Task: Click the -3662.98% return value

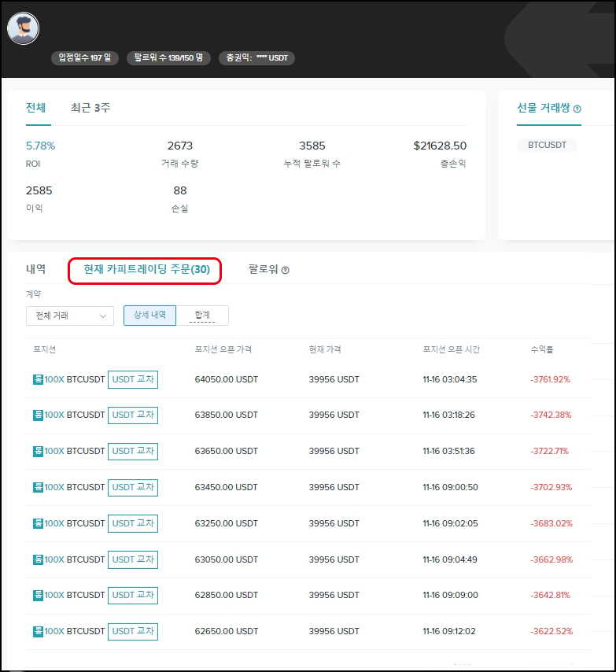Action: 551,559
